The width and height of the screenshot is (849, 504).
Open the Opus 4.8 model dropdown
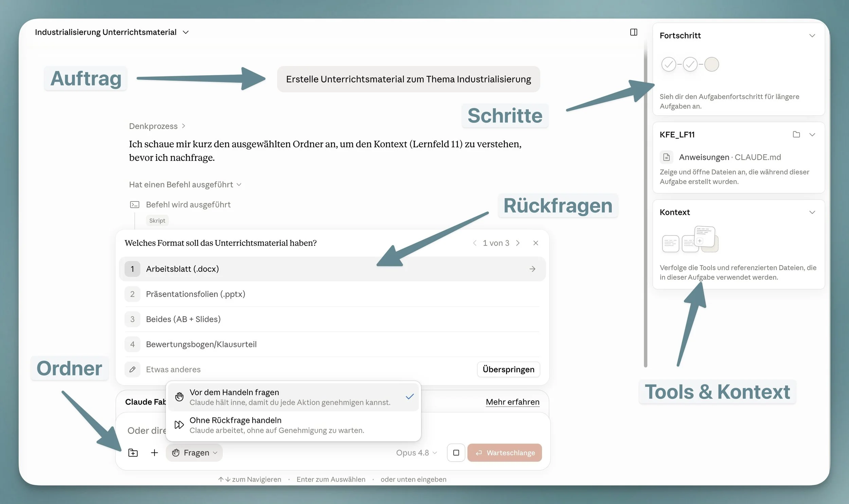click(416, 453)
